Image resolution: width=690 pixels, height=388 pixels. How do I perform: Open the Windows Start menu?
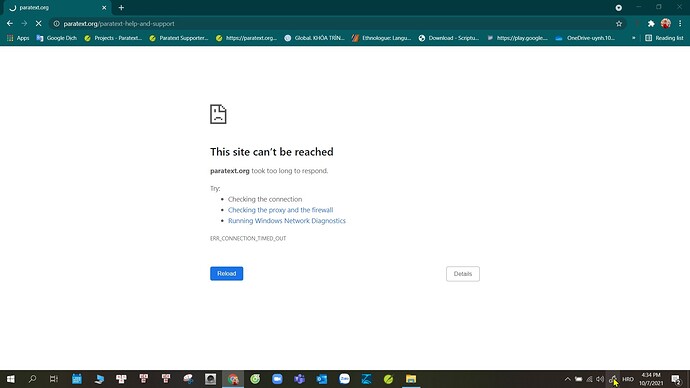11,379
